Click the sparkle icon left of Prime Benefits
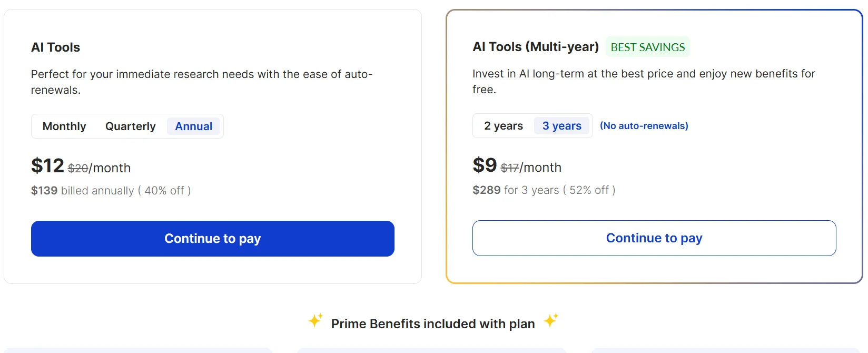Screen dimensions: 868x353 pos(315,320)
